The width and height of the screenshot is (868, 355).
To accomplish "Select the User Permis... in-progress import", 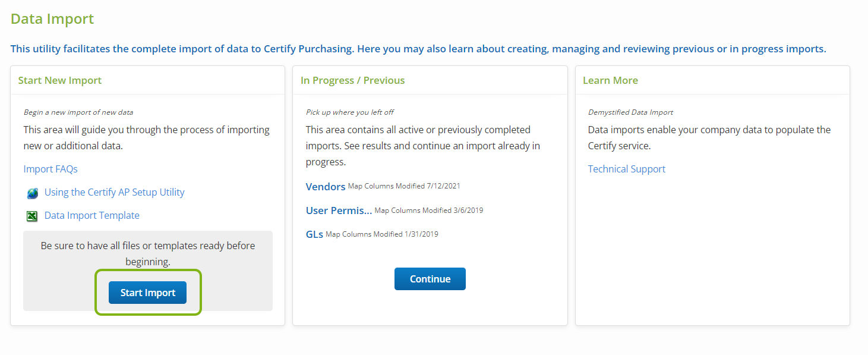I will pos(339,211).
